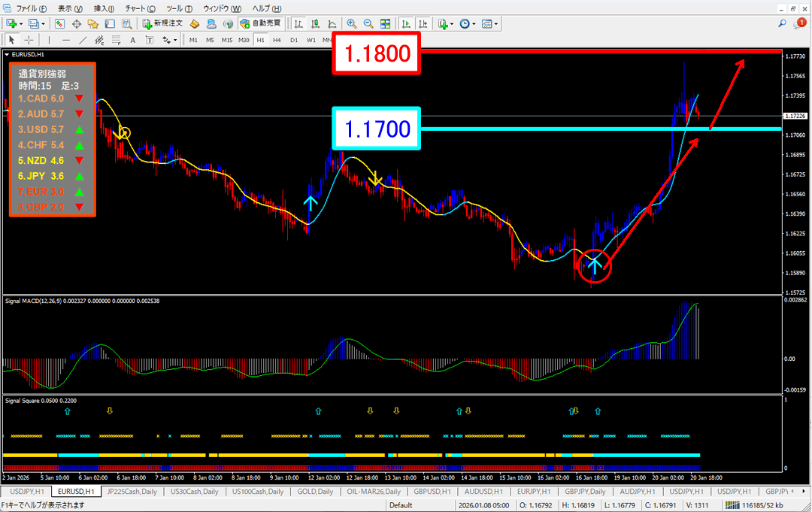Toggle the 自動売買 auto trading button
The width and height of the screenshot is (812, 512).
260,24
